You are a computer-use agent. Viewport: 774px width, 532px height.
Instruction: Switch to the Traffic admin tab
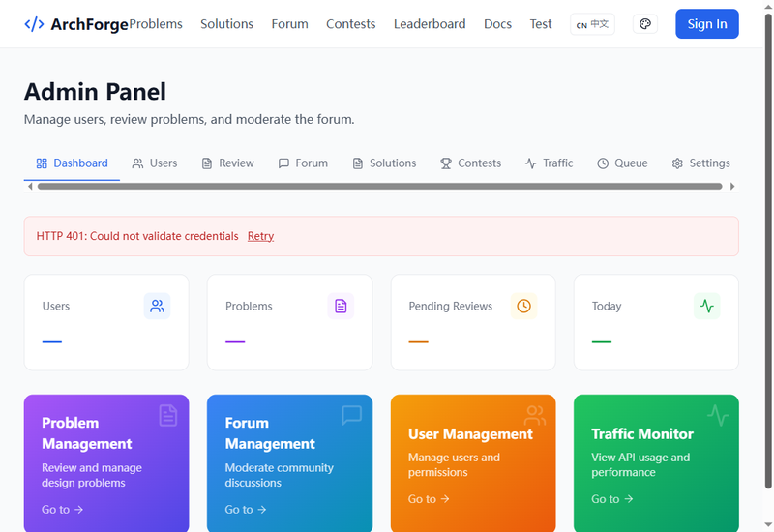[x=549, y=163]
